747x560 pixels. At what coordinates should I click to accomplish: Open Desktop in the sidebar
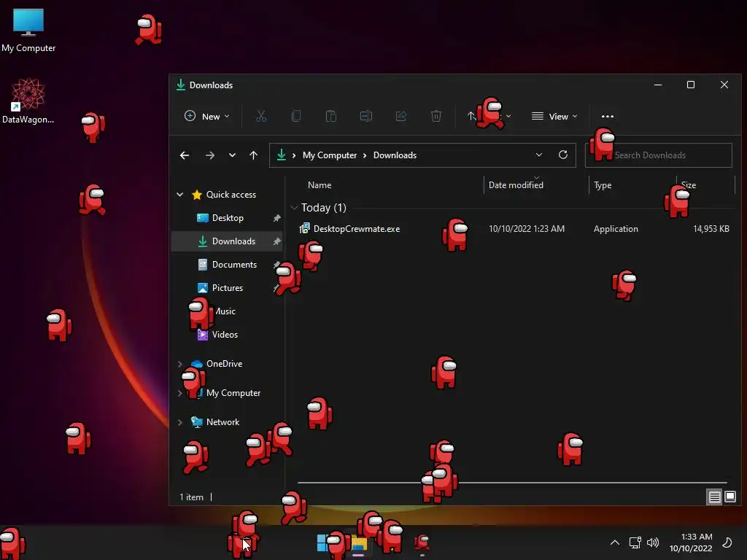[x=228, y=217]
